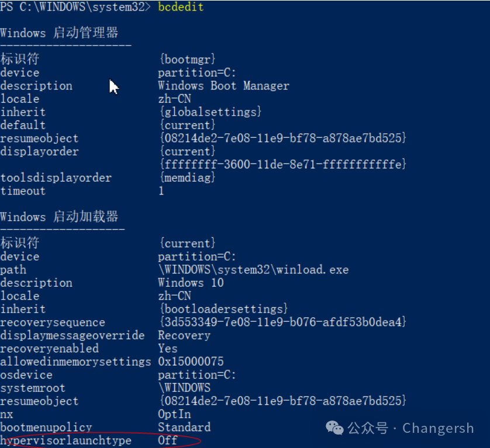Image resolution: width=490 pixels, height=448 pixels.
Task: Click the recoveryenabled Yes value
Action: [168, 349]
